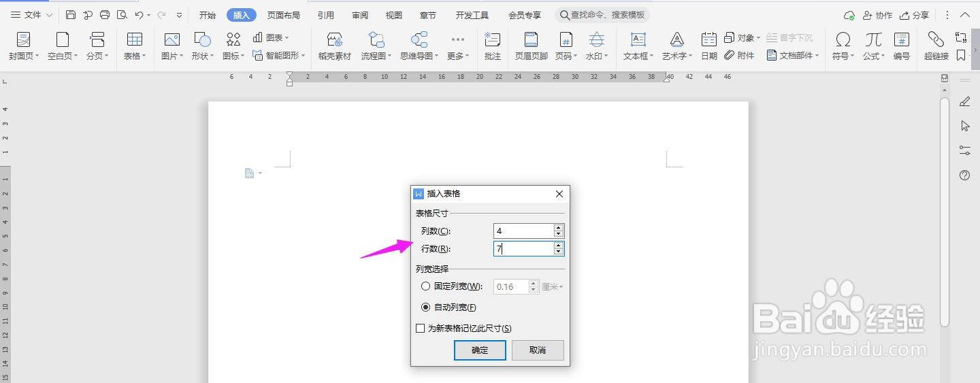Screen dimensions: 980x383
Task: Open 对象 (object) dropdown
Action: 742,37
